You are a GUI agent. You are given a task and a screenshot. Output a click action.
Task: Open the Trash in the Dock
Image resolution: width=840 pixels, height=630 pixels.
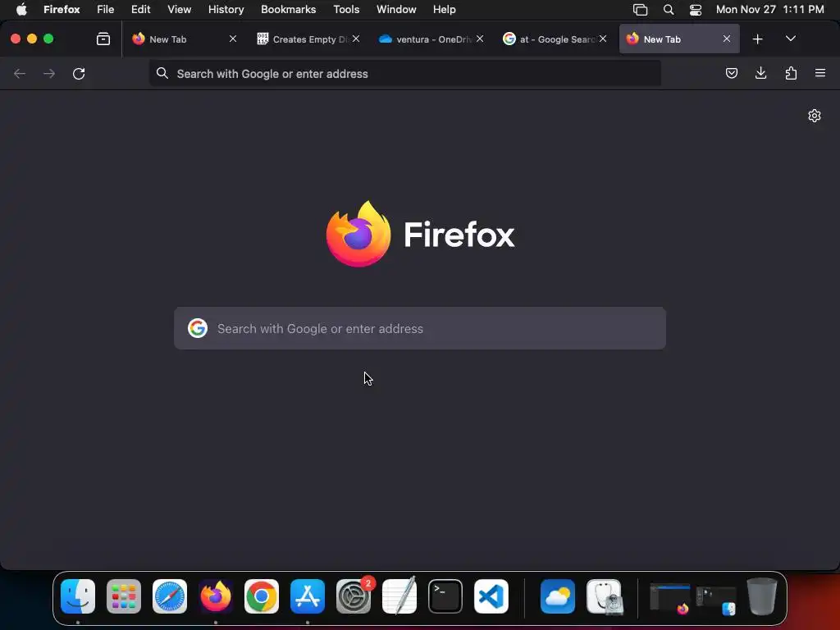762,596
